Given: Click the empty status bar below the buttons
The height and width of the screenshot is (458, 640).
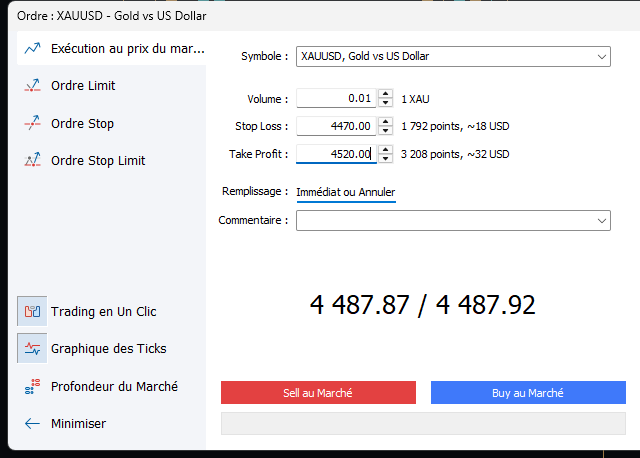Looking at the screenshot, I should [x=423, y=423].
